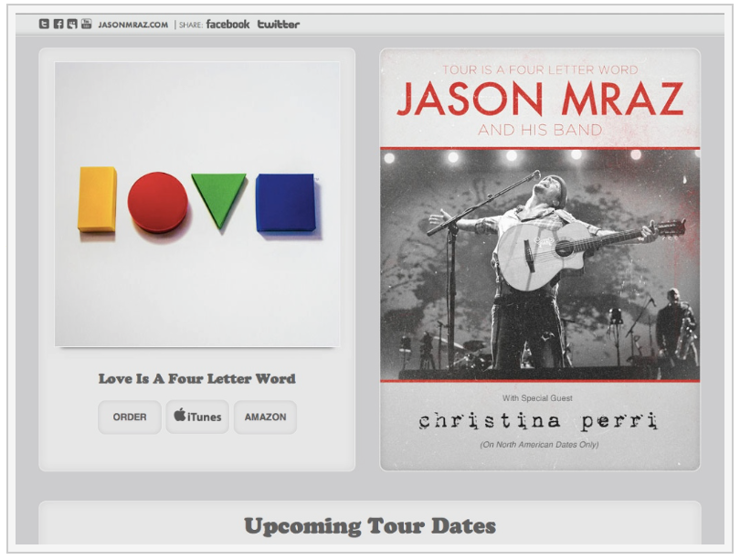Click the Facebook square icon
This screenshot has width=740, height=560.
pos(58,24)
